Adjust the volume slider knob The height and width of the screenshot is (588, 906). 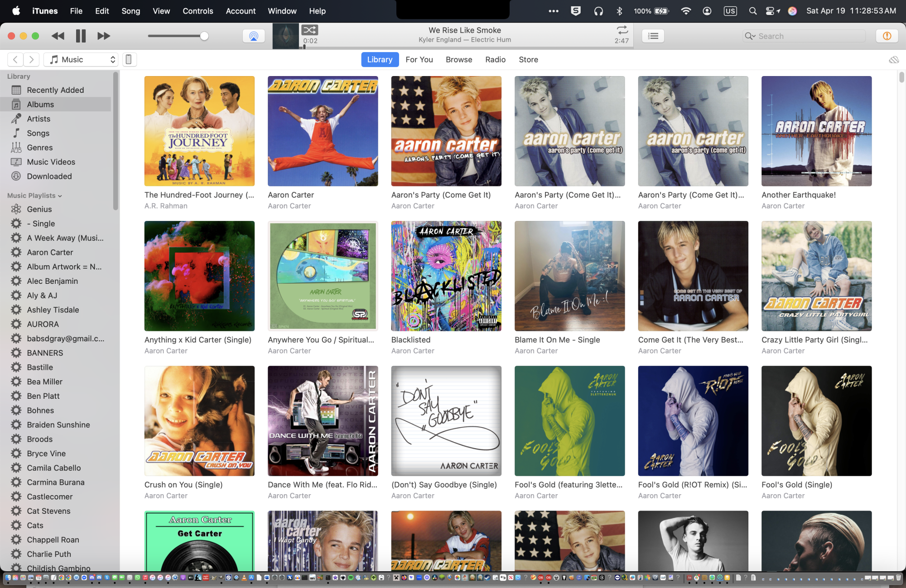pos(204,36)
